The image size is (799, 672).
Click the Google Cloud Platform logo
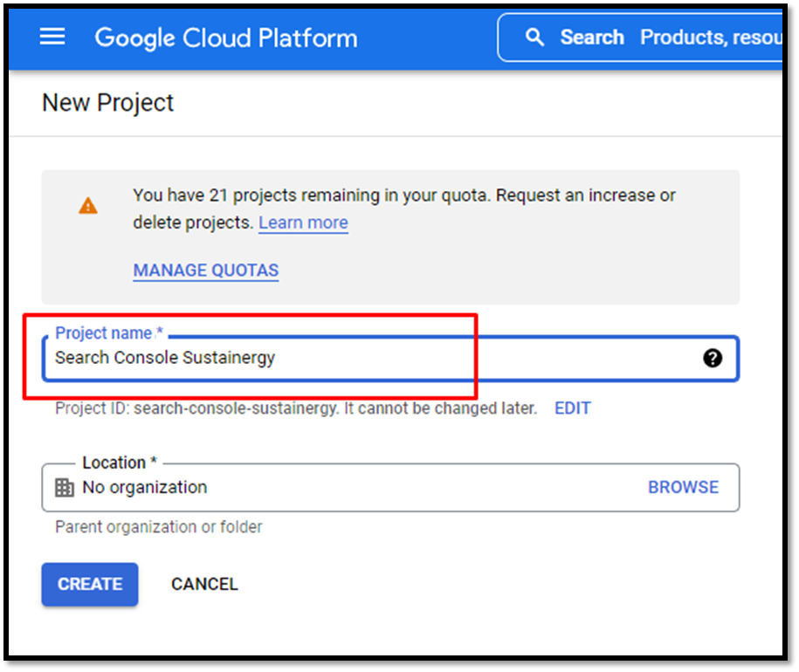tap(226, 38)
